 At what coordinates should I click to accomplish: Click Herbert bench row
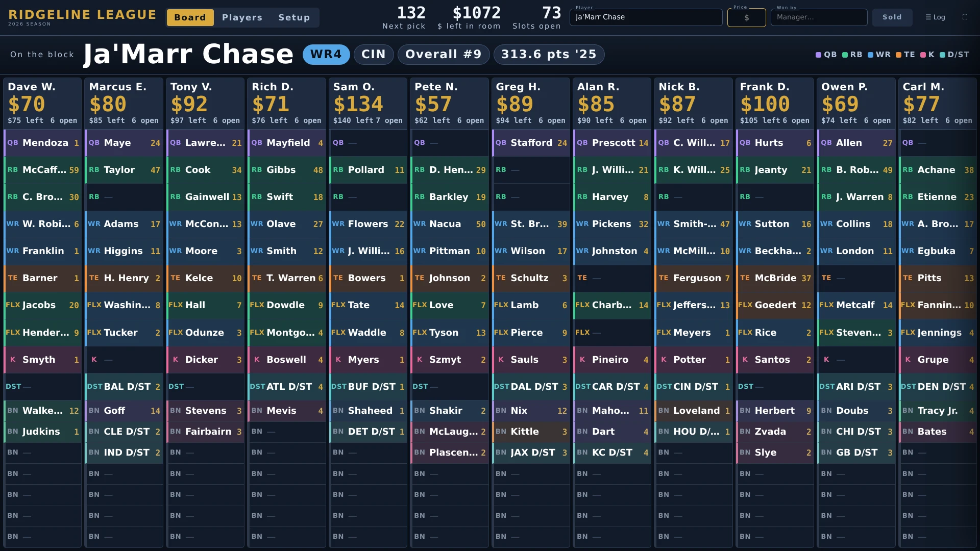coord(775,411)
